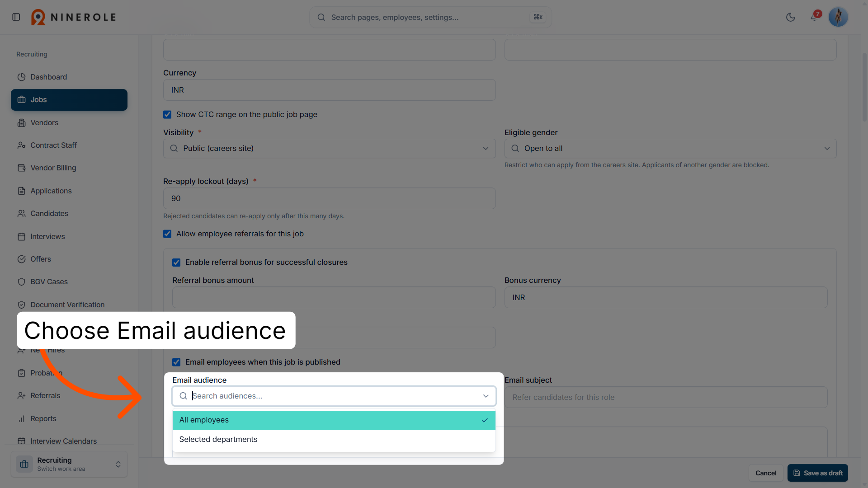Open the Visibility dropdown
This screenshot has height=488, width=868.
click(x=329, y=148)
